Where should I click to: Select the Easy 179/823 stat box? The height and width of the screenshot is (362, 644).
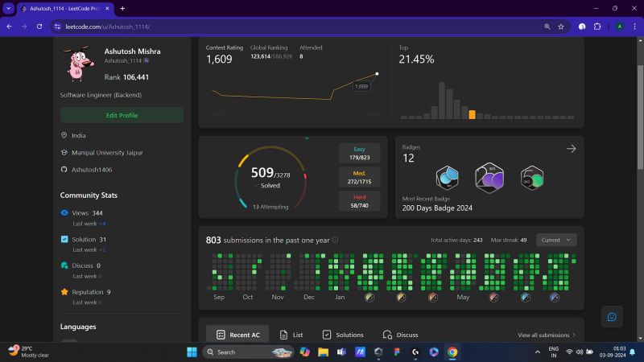point(359,153)
